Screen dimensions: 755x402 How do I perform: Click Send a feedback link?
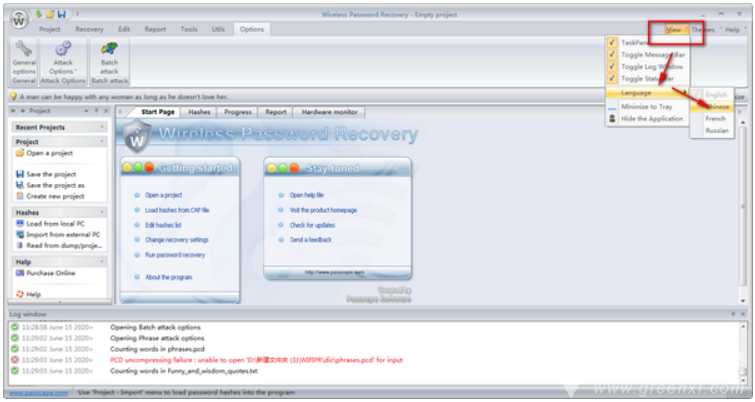[x=311, y=240]
